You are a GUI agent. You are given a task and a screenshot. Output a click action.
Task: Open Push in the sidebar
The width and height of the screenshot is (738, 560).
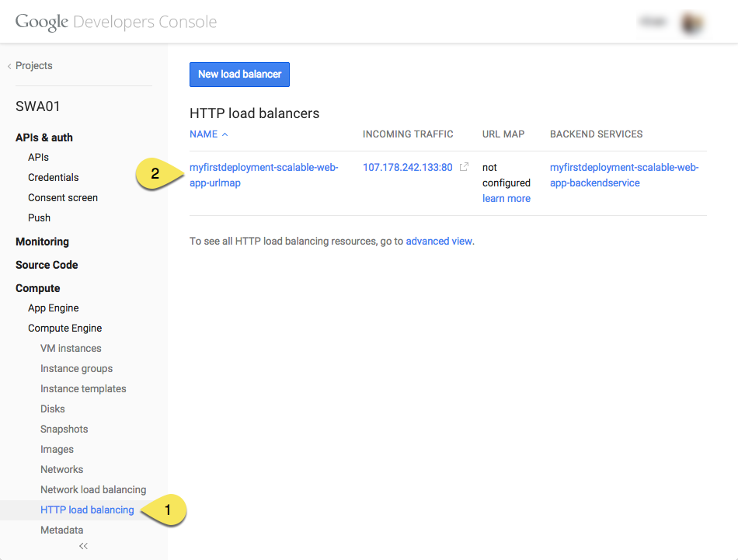39,218
